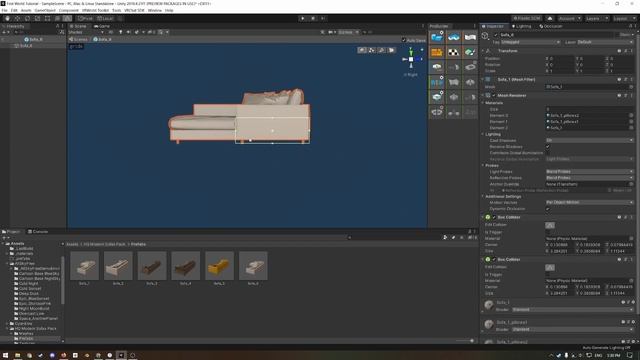This screenshot has width=640, height=360.
Task: Select the Rotate tool in the toolbar
Action: click(27, 18)
